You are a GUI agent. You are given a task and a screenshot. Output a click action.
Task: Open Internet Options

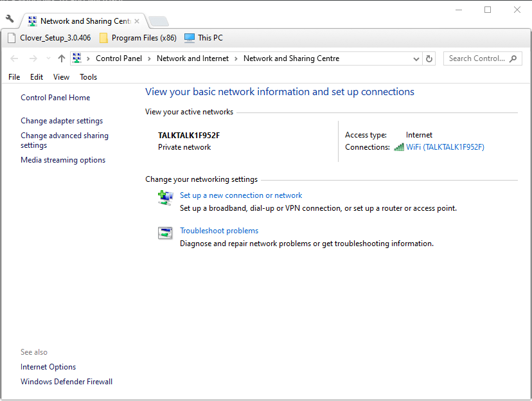pos(48,367)
